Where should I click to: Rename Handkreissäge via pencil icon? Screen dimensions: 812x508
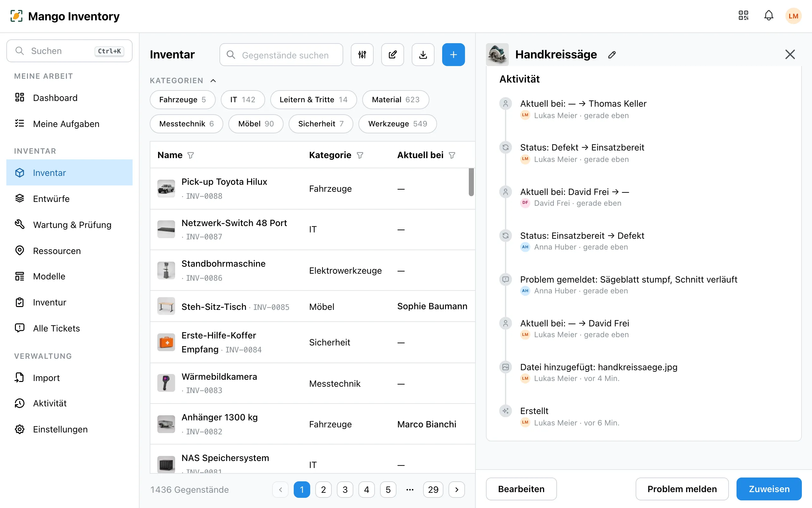(612, 54)
